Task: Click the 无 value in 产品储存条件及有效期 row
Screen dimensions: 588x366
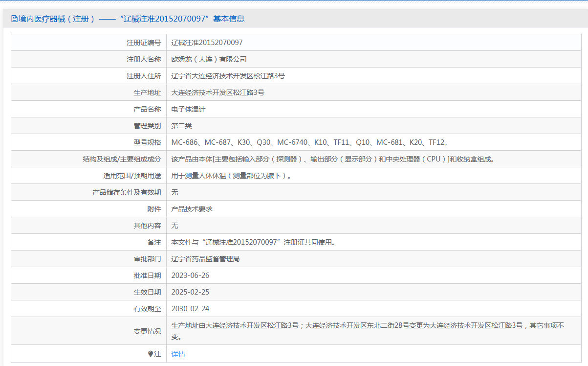Action: 175,192
